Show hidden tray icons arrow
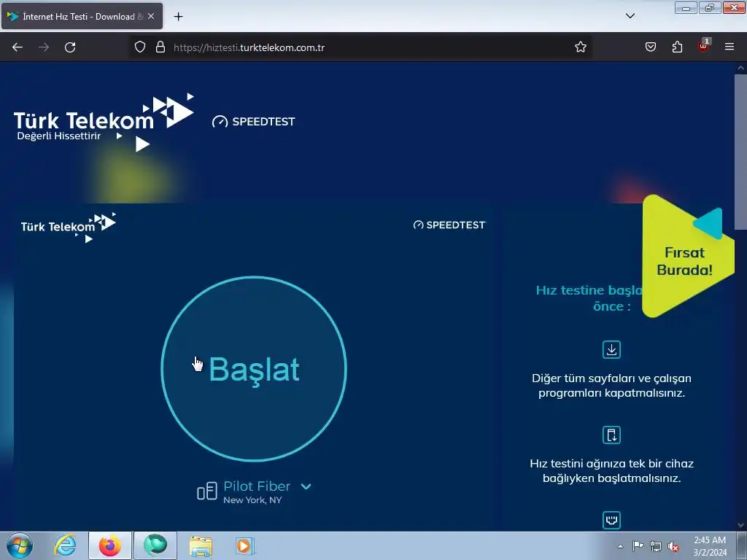Viewport: 747px width, 560px height. pyautogui.click(x=620, y=546)
